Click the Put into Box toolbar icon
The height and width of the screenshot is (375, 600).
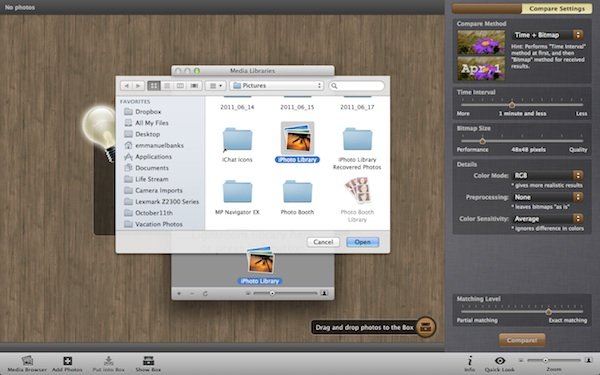pos(108,363)
